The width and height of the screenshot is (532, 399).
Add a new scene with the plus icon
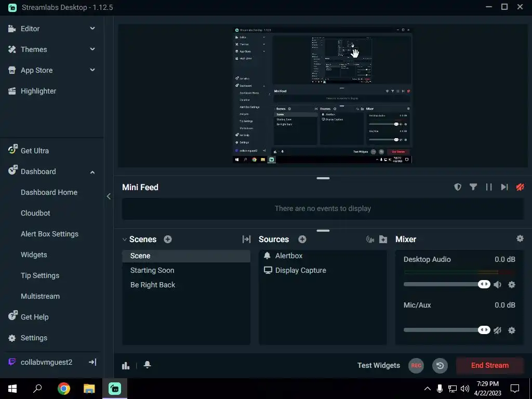(168, 239)
